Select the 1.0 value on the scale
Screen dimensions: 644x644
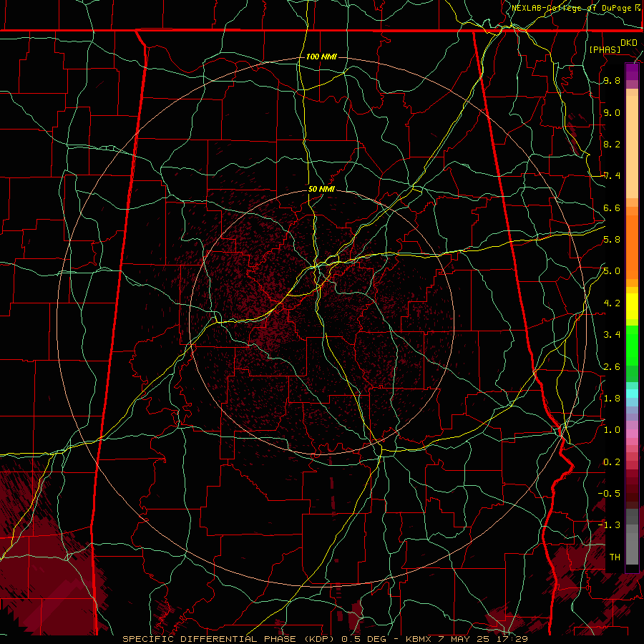pyautogui.click(x=612, y=430)
